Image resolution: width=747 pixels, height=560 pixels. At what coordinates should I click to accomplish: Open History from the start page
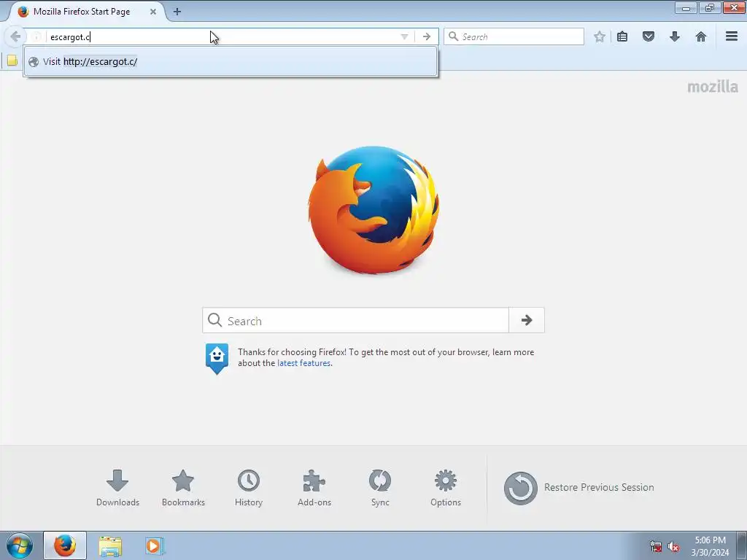click(x=249, y=488)
